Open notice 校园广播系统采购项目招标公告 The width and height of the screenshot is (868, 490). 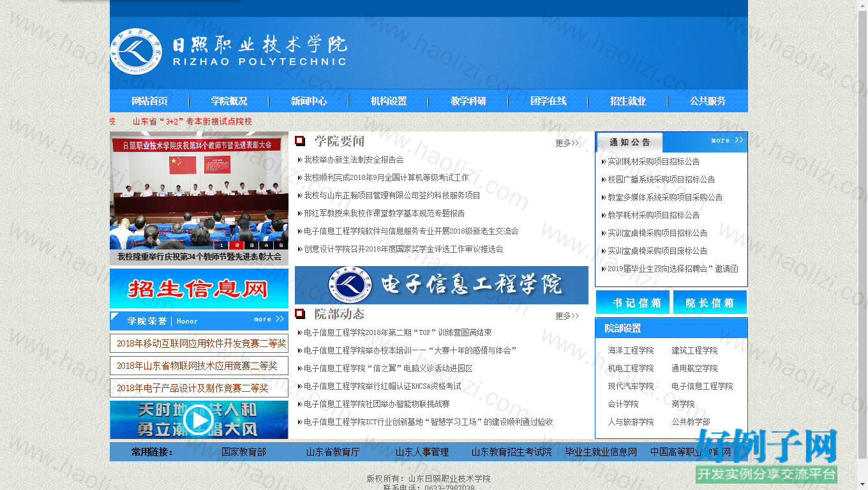point(661,179)
